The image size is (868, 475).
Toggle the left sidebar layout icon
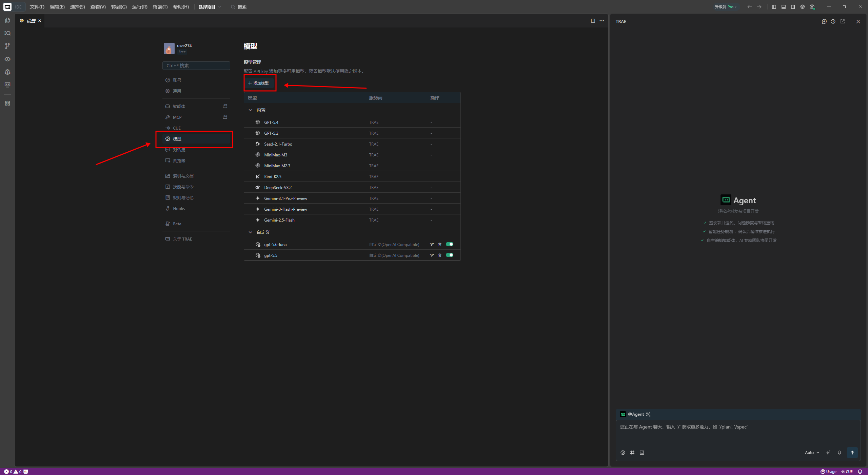[774, 7]
